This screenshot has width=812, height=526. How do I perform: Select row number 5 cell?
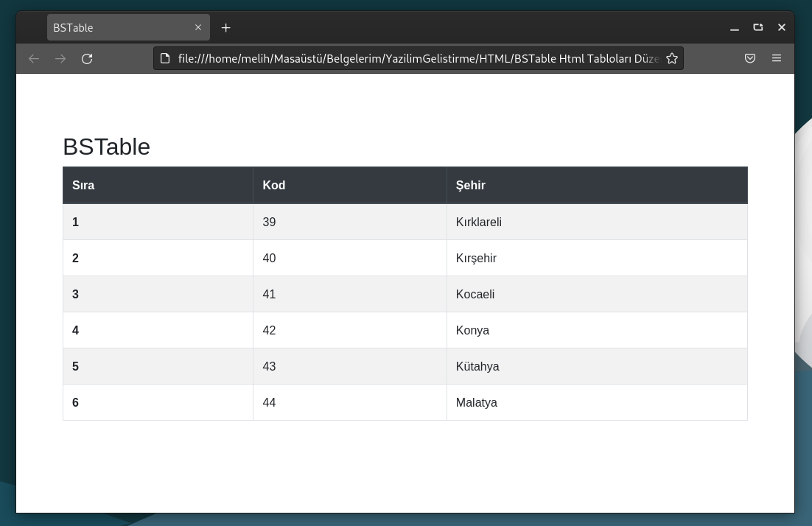point(158,367)
